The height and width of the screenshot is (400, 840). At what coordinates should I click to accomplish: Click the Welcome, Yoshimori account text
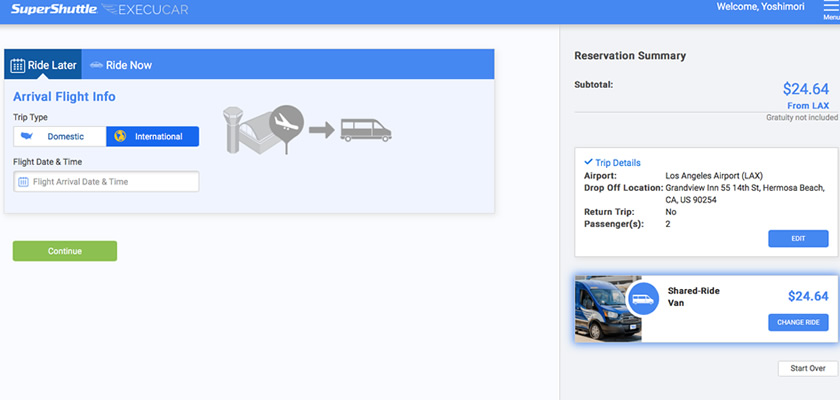pos(761,7)
